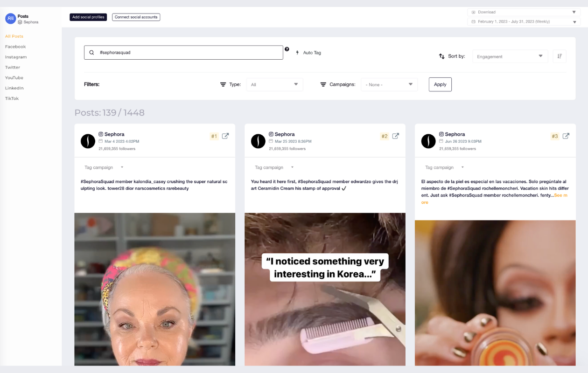Click the Instagram icon on post #1 header
Screen dimensions: 588x373
pos(101,134)
